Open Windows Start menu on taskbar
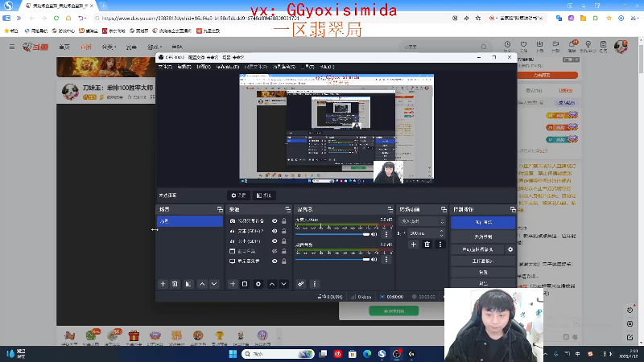 point(233,354)
